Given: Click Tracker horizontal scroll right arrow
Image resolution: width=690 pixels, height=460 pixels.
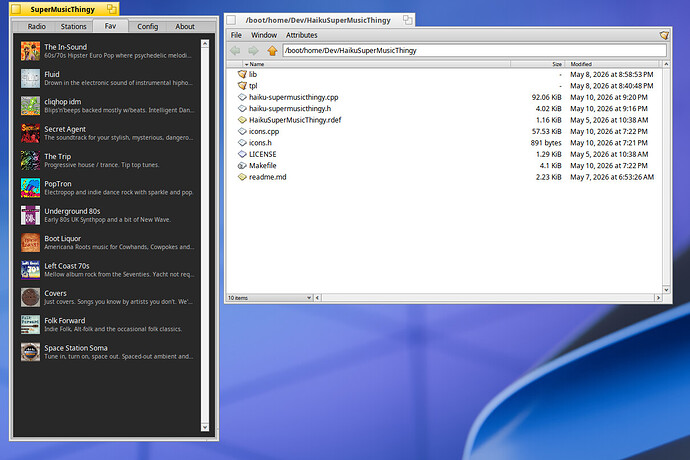Looking at the screenshot, I should (658, 298).
